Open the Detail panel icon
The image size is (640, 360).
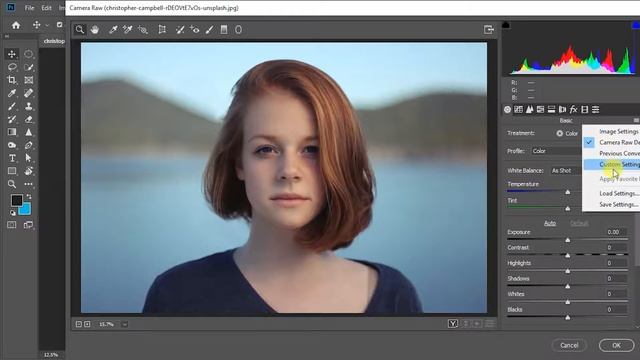(x=529, y=109)
